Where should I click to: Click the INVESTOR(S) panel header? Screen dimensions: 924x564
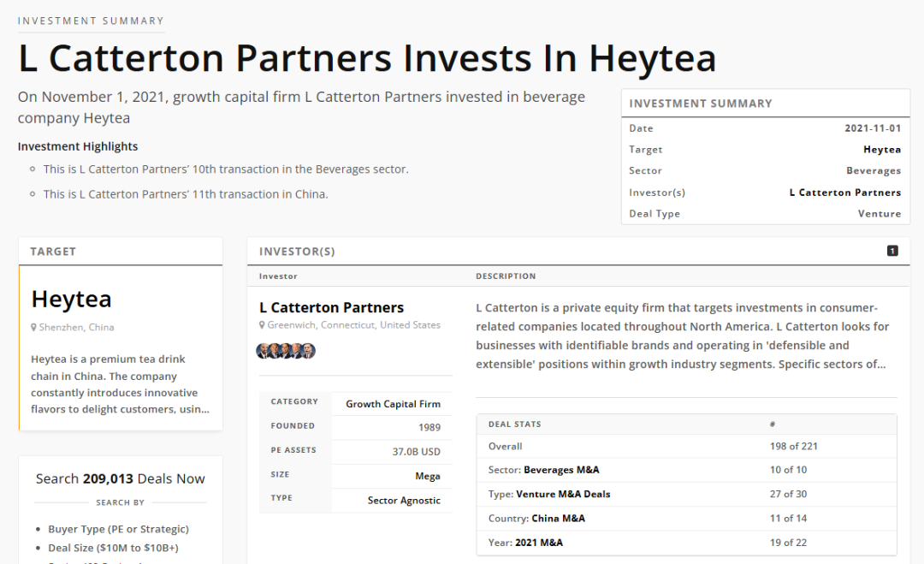pos(297,252)
